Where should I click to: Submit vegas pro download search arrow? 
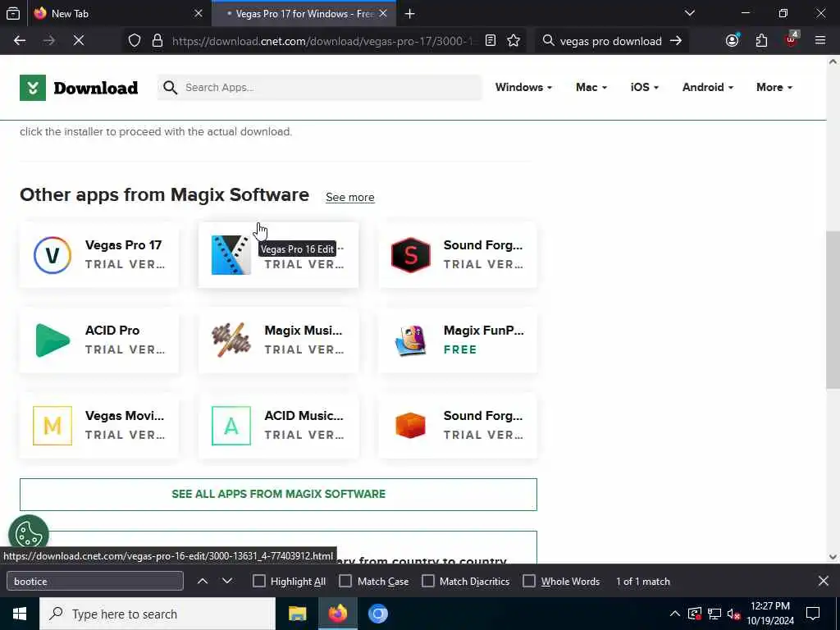click(x=676, y=41)
